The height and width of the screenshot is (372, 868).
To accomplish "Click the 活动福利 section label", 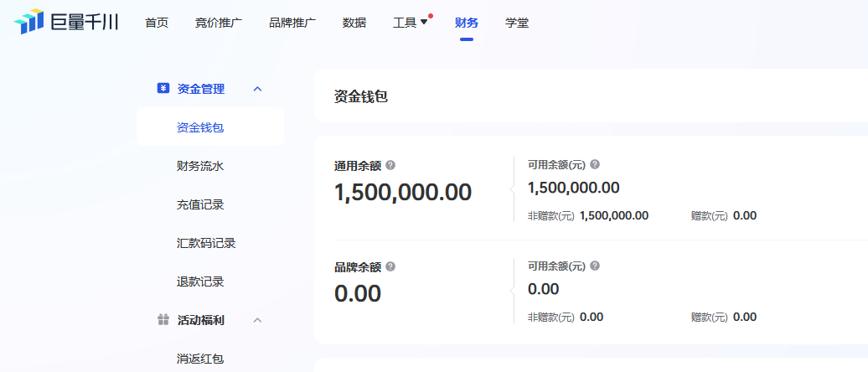I will (200, 319).
